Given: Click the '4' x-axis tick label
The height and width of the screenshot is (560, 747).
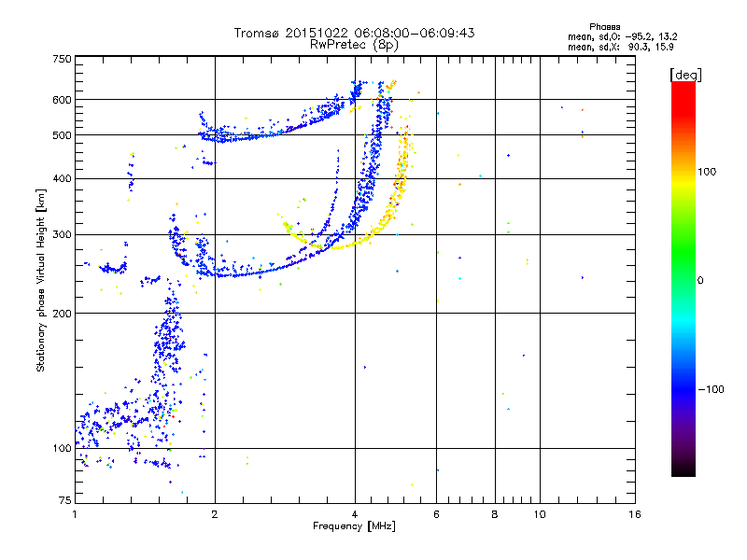Looking at the screenshot, I should point(355,514).
